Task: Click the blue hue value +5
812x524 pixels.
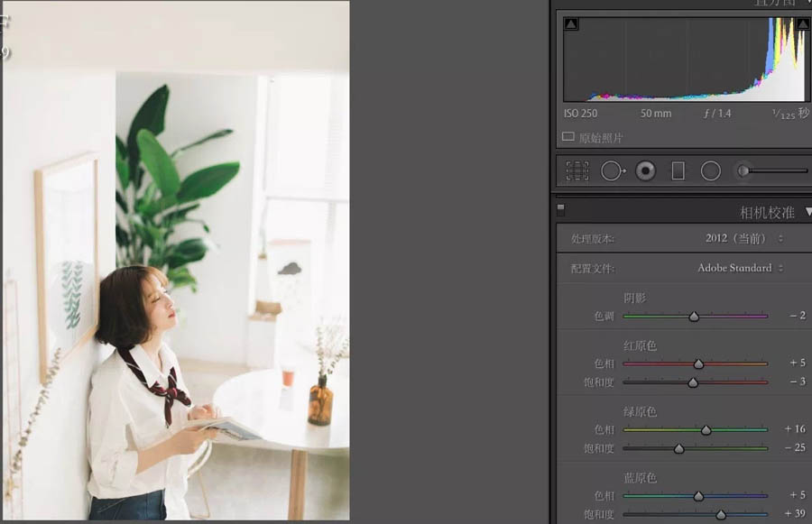Action: (x=798, y=495)
